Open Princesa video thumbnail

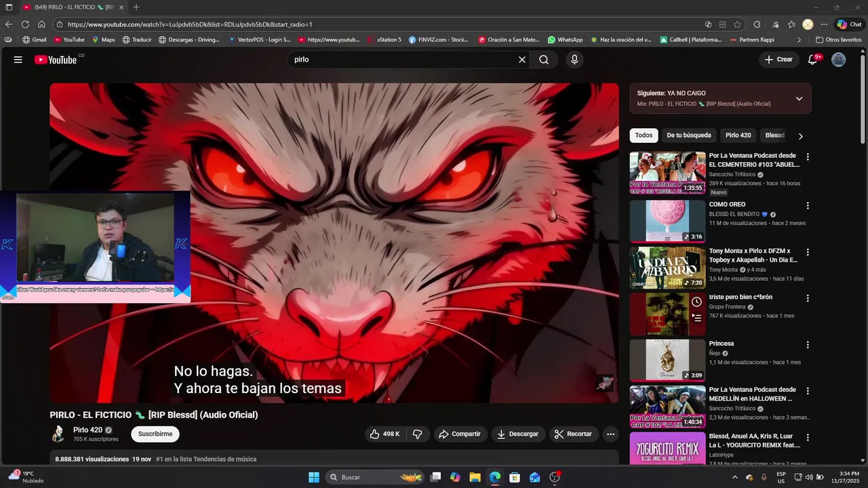tap(667, 360)
